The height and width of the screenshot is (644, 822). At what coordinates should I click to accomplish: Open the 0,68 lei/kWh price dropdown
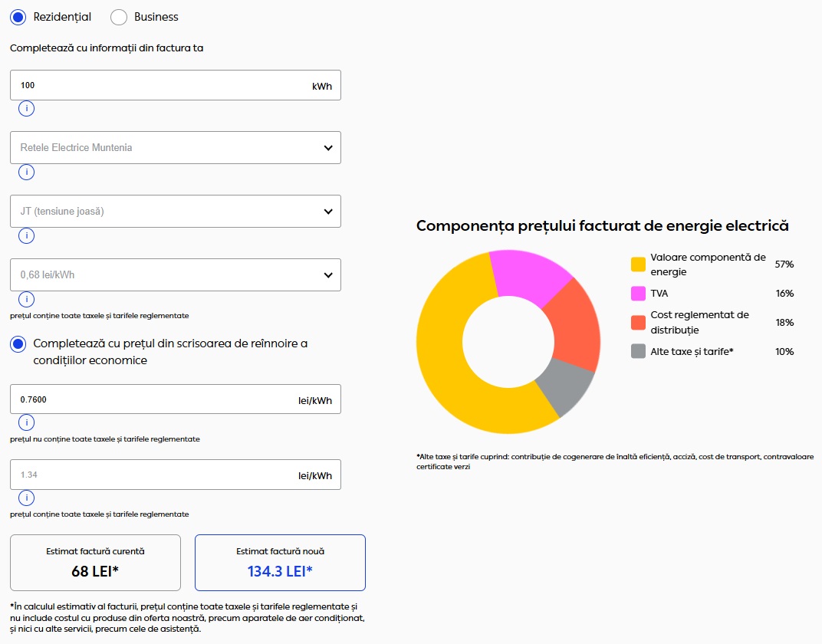click(x=175, y=274)
